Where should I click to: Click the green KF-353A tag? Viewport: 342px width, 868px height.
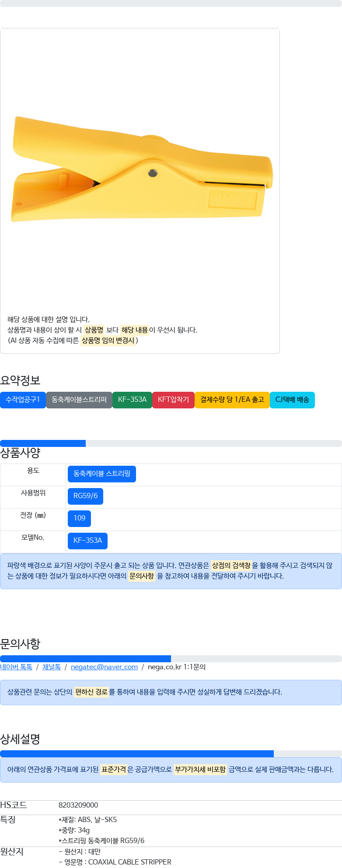[x=132, y=400]
